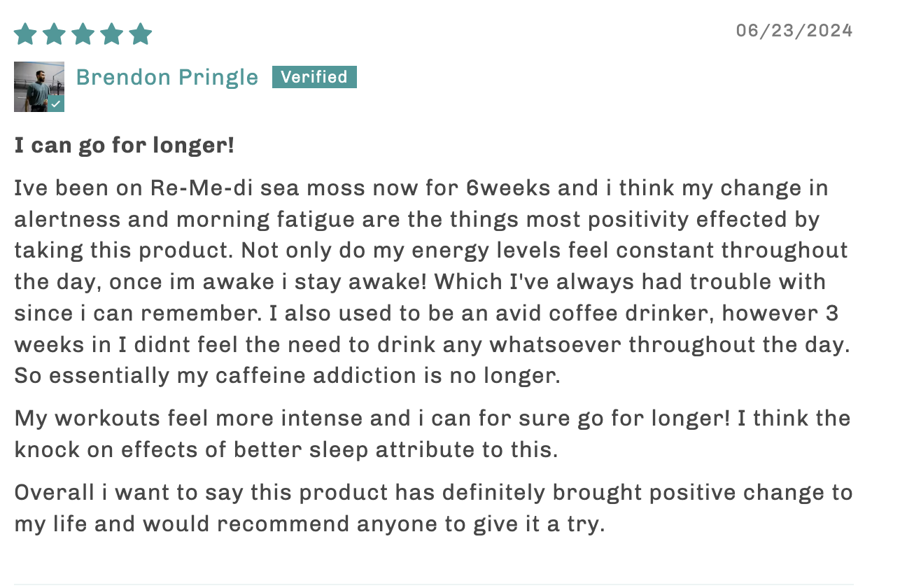900x588 pixels.
Task: Click the fourth rating star
Action: (111, 34)
